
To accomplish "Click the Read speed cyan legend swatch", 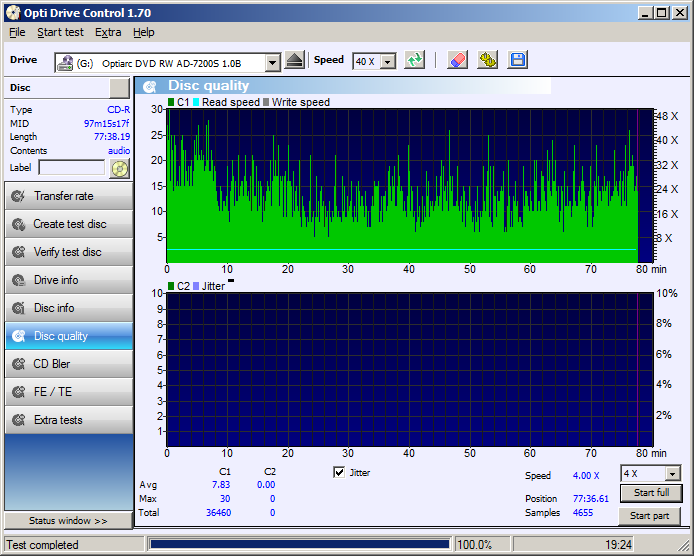I will click(x=196, y=102).
